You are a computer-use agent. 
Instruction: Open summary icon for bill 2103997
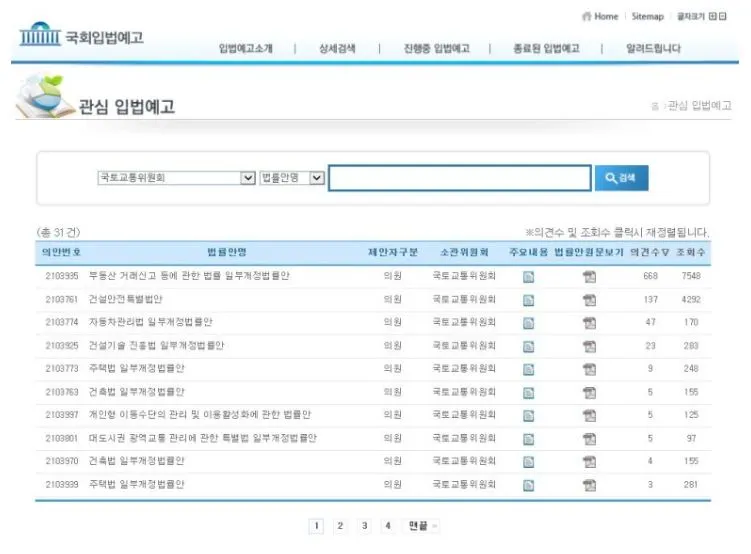click(528, 416)
